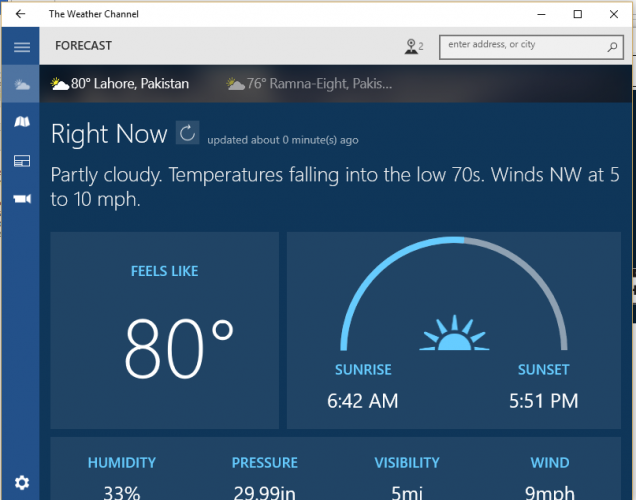Click the PRESSURE label
The width and height of the screenshot is (636, 500).
264,463
